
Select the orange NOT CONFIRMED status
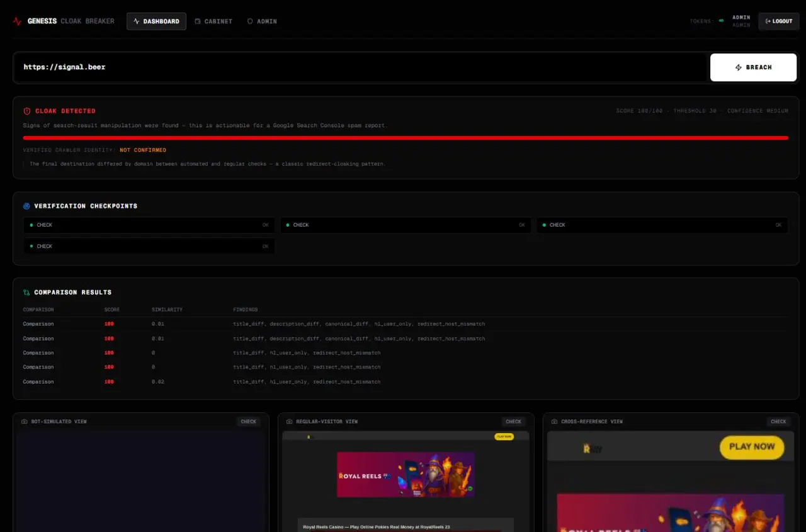[x=143, y=150]
